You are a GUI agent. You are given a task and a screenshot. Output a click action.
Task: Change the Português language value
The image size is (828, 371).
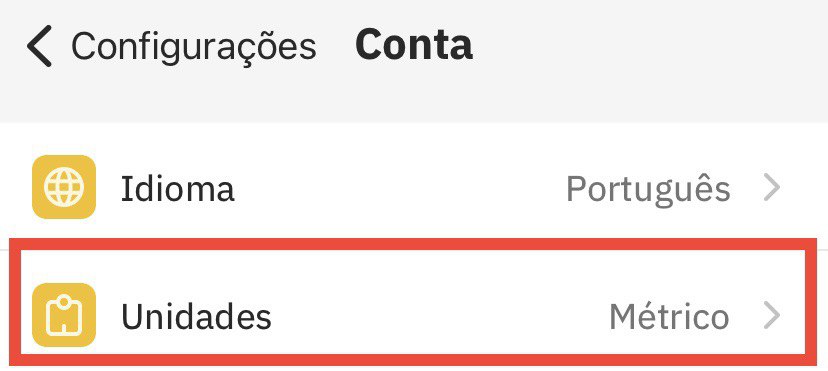648,188
